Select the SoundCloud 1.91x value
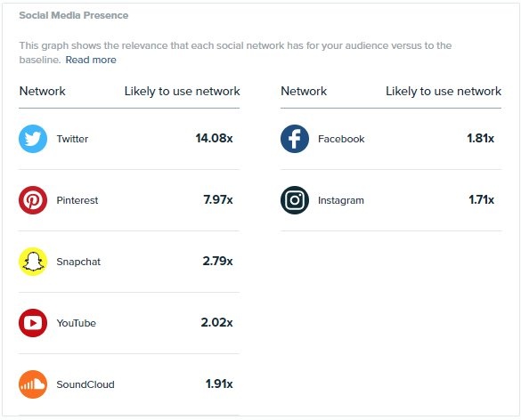Image resolution: width=521 pixels, height=420 pixels. point(219,384)
